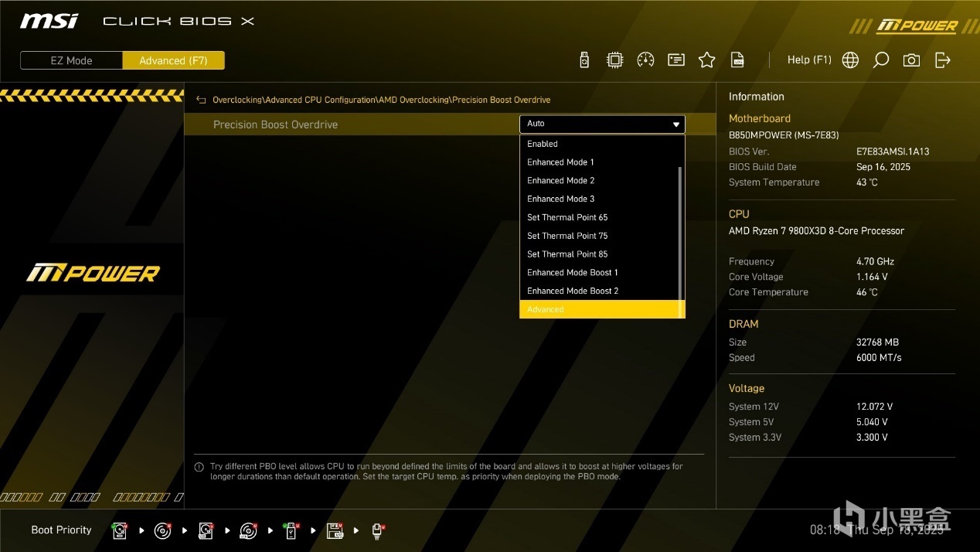This screenshot has height=552, width=980.
Task: Click BIOS version E7E83AMSI.1A13
Action: [x=893, y=152]
